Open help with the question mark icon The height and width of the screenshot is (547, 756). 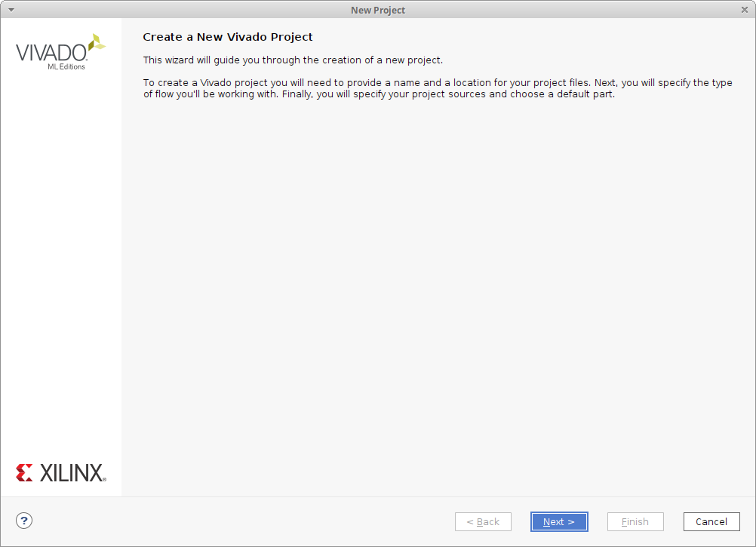pyautogui.click(x=24, y=520)
